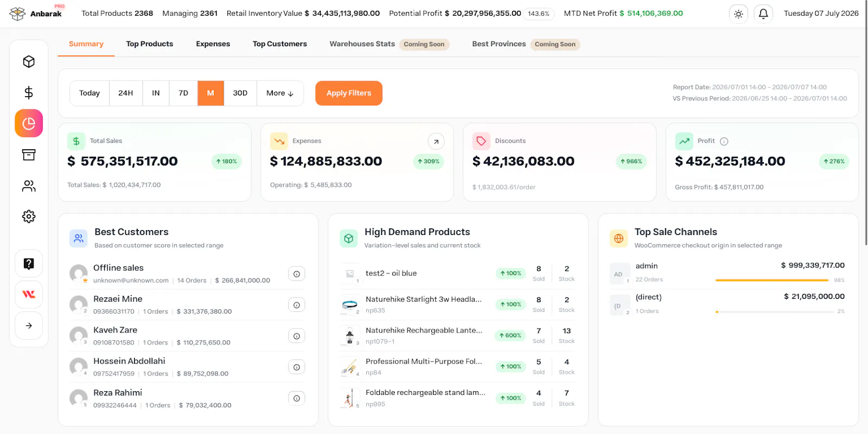The width and height of the screenshot is (868, 434).
Task: Select the reports pie chart sidebar icon
Action: click(29, 123)
